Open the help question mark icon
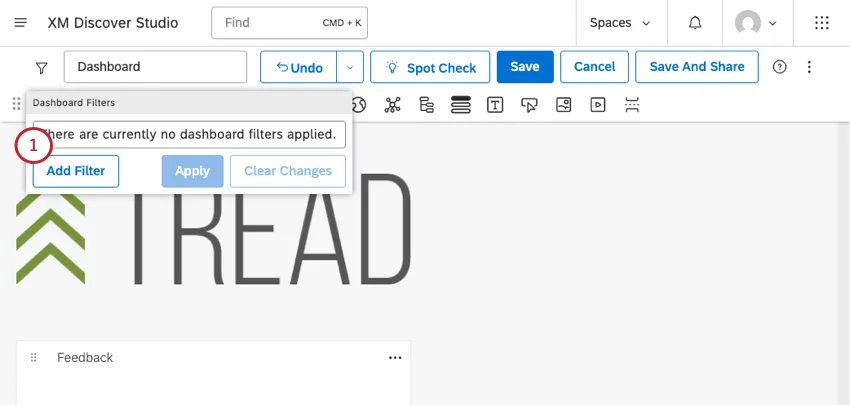The height and width of the screenshot is (405, 850). [780, 67]
